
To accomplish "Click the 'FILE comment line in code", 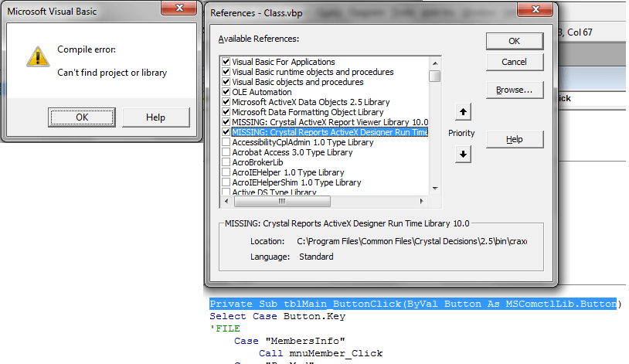I will point(225,328).
